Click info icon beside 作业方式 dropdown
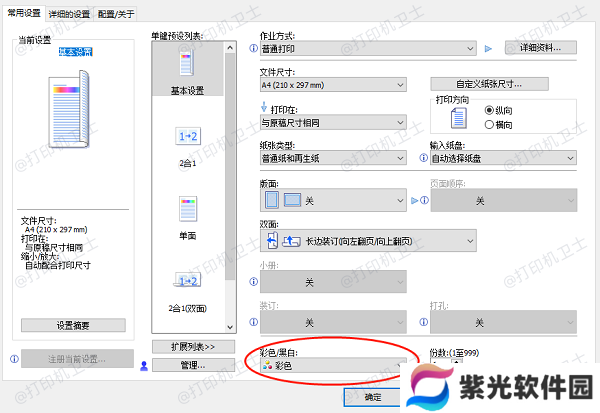The height and width of the screenshot is (413, 600). coord(253,48)
